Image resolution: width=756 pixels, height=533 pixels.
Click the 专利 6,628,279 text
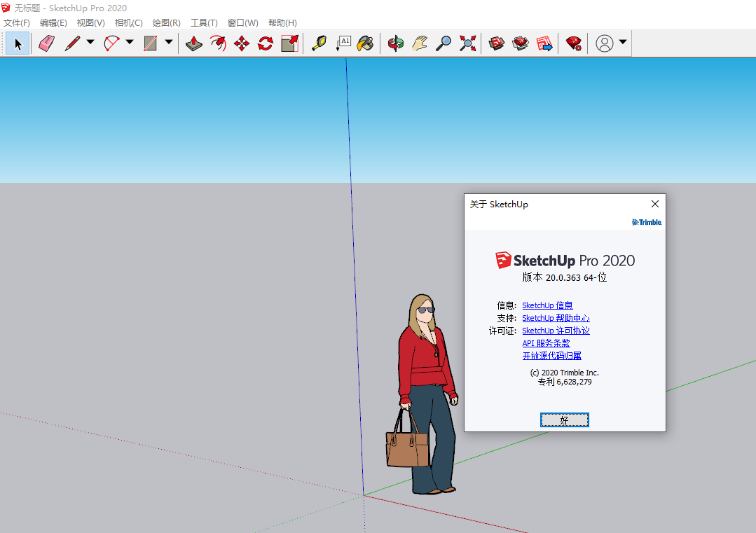(565, 382)
